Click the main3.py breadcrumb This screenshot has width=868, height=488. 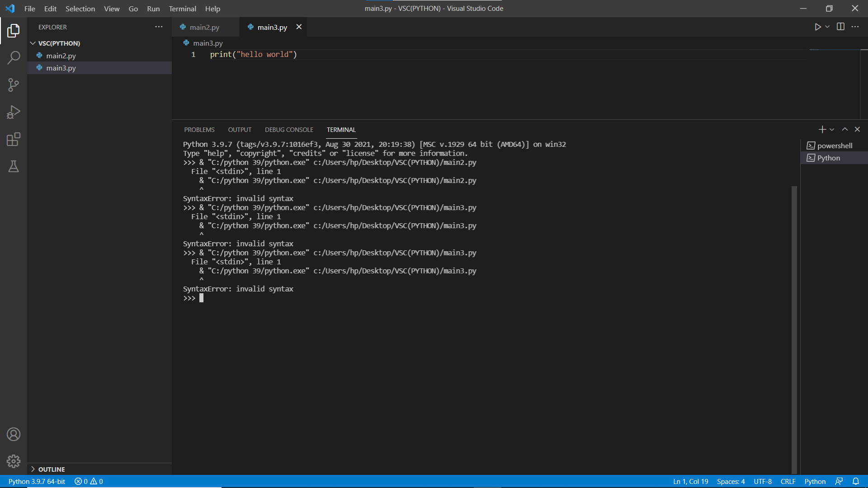click(208, 43)
